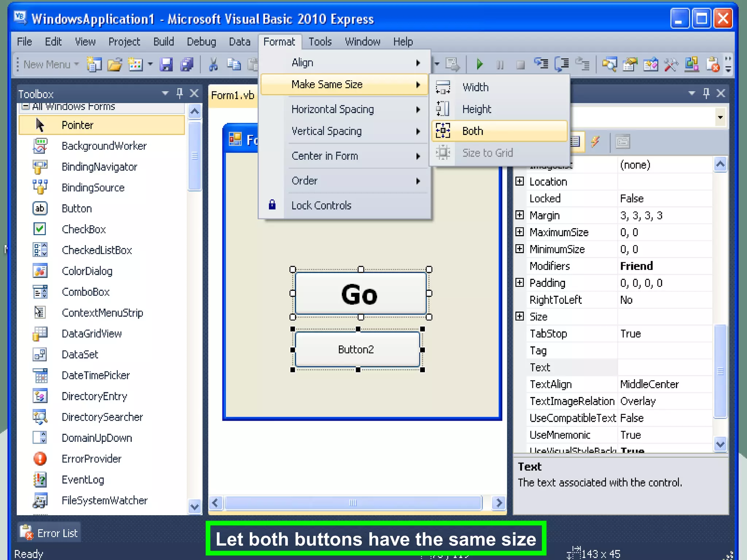The height and width of the screenshot is (560, 747).
Task: Click the Save All toolbar icon
Action: point(187,65)
